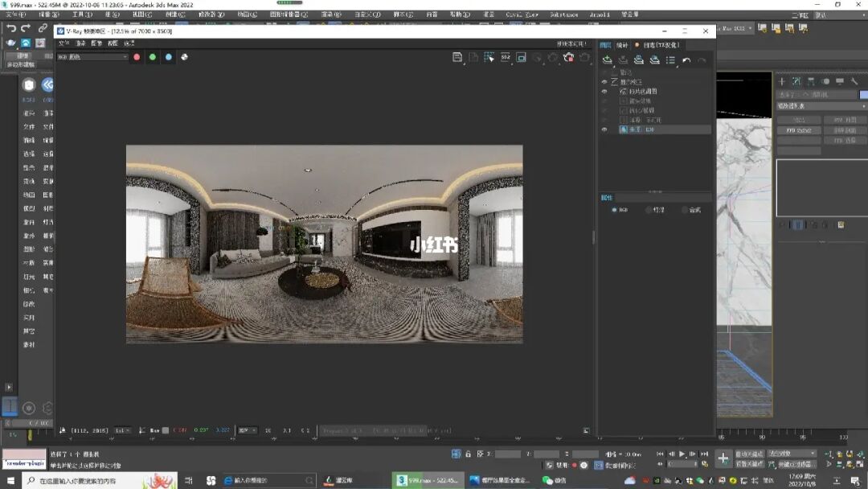Screen dimensions: 868x489
Task: Open the Modifier List dropdown
Action: [821, 106]
